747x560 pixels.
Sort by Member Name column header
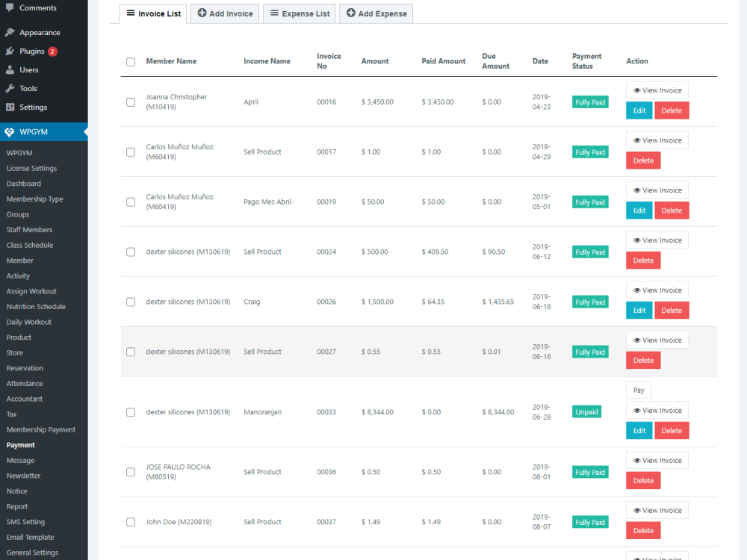point(171,61)
